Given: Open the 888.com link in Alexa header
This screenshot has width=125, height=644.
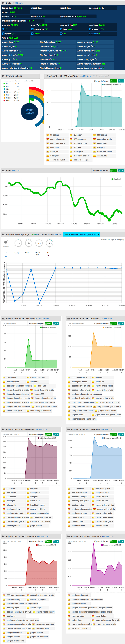Looking at the screenshot, I should (x=16, y=171).
